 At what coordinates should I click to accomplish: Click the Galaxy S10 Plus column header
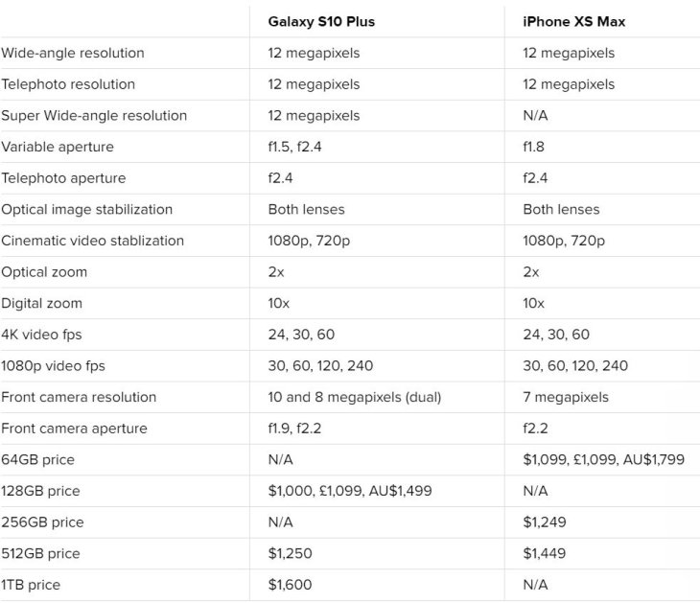[323, 21]
